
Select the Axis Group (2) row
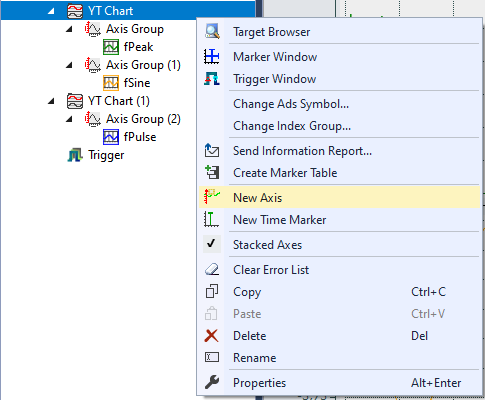(143, 119)
